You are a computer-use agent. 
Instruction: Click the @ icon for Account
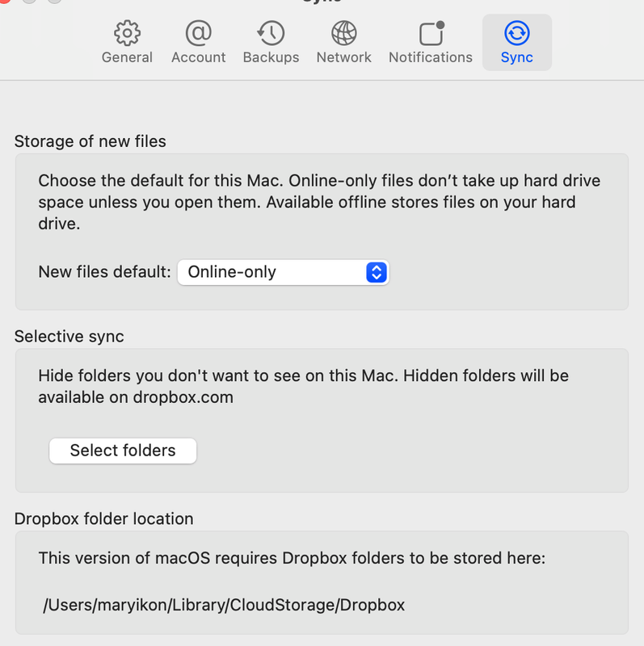pos(198,33)
